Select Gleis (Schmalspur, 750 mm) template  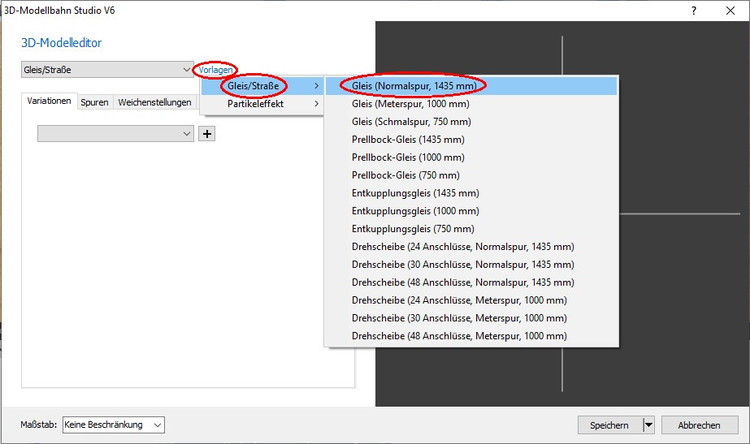click(x=471, y=122)
